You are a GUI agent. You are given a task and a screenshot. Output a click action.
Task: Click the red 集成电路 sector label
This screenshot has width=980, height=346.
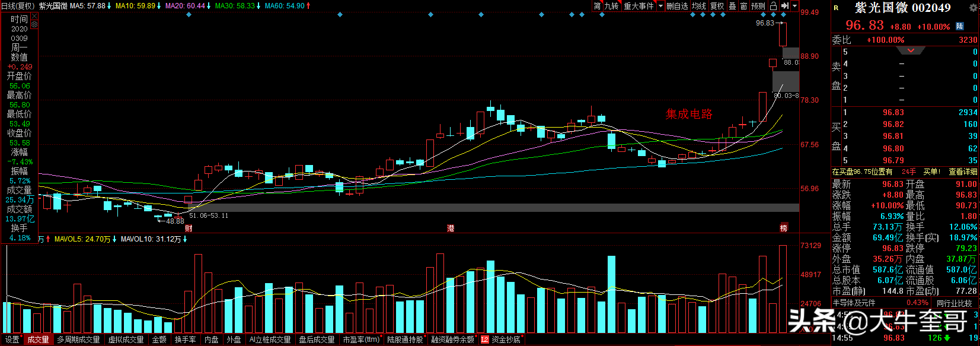pyautogui.click(x=689, y=114)
